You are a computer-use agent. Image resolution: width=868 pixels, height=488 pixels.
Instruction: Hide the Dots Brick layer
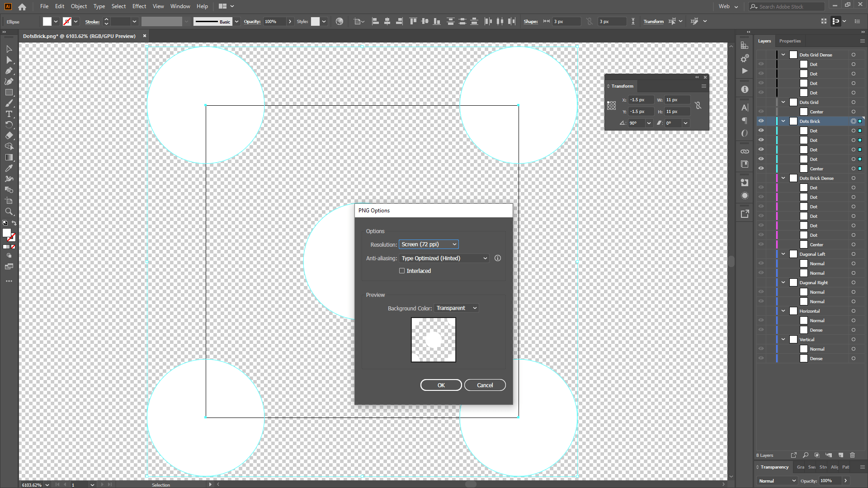pyautogui.click(x=761, y=121)
